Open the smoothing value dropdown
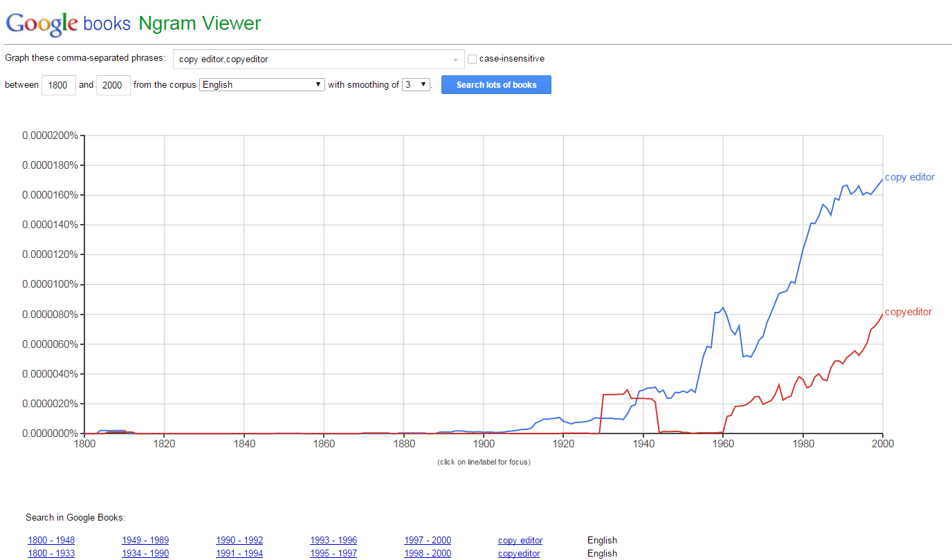Screen dimensions: 952x560 [x=416, y=84]
